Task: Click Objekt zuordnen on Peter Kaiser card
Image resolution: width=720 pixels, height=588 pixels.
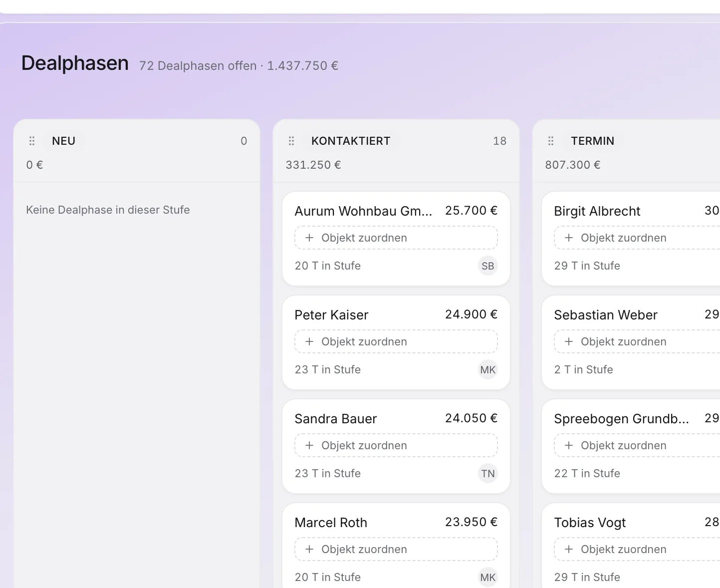Action: (396, 341)
